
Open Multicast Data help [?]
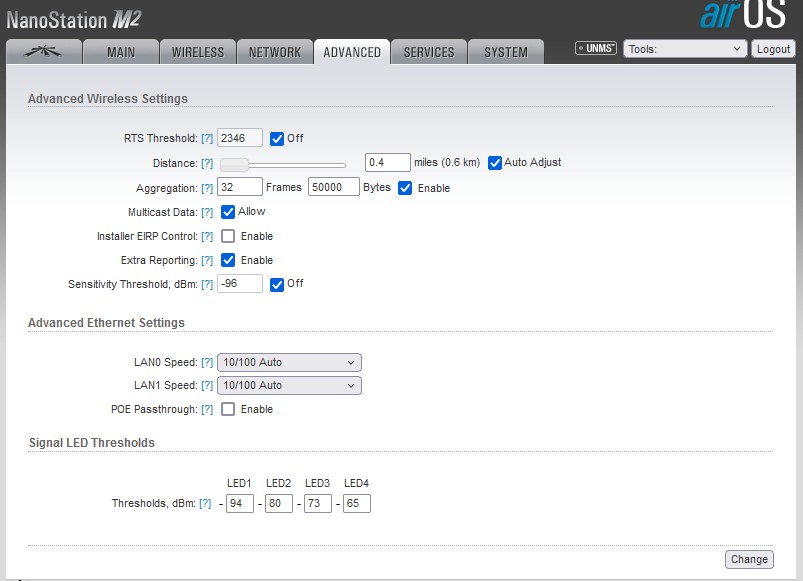tap(207, 212)
